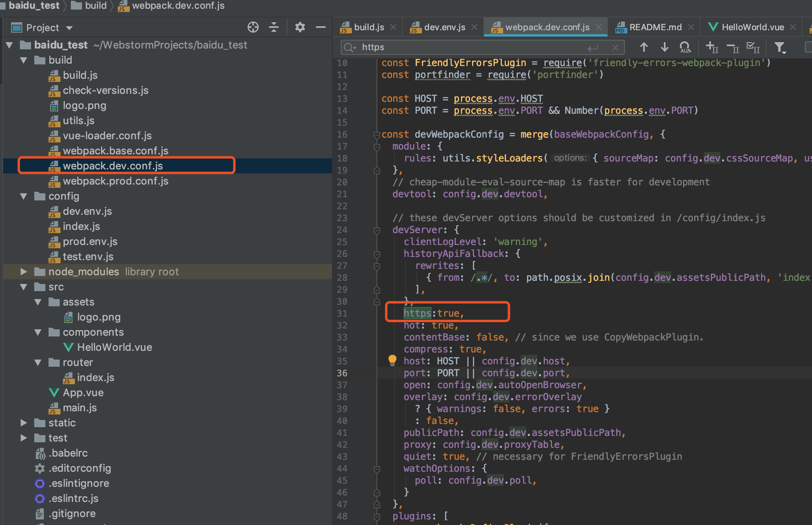812x525 pixels.
Task: Close the dev.env.js tab
Action: [474, 27]
